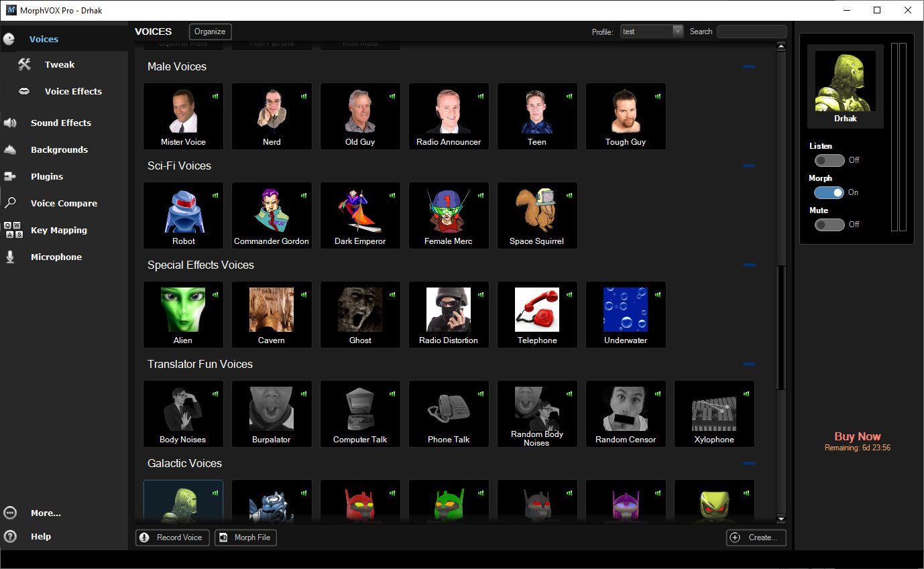Open the Profile dropdown

pyautogui.click(x=677, y=31)
